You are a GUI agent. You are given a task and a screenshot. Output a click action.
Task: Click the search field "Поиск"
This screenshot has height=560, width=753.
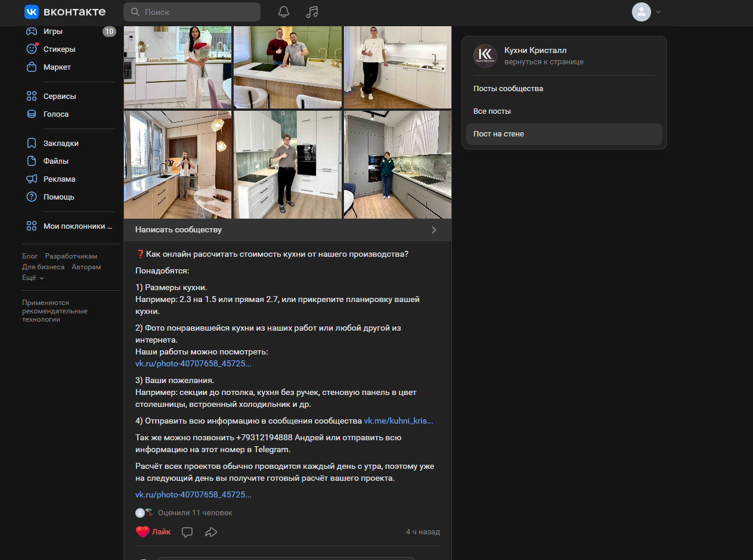[x=192, y=12]
